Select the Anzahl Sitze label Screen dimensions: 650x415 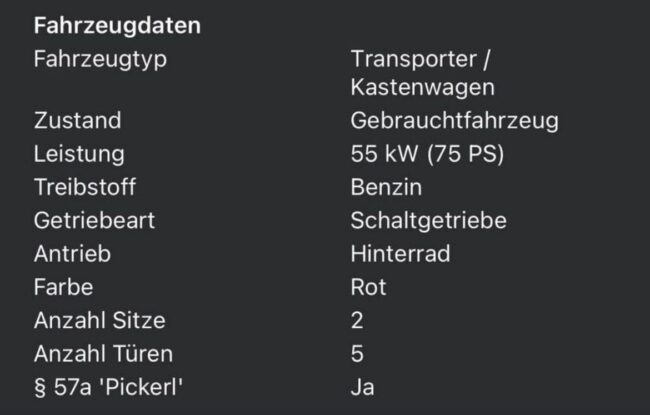click(100, 320)
